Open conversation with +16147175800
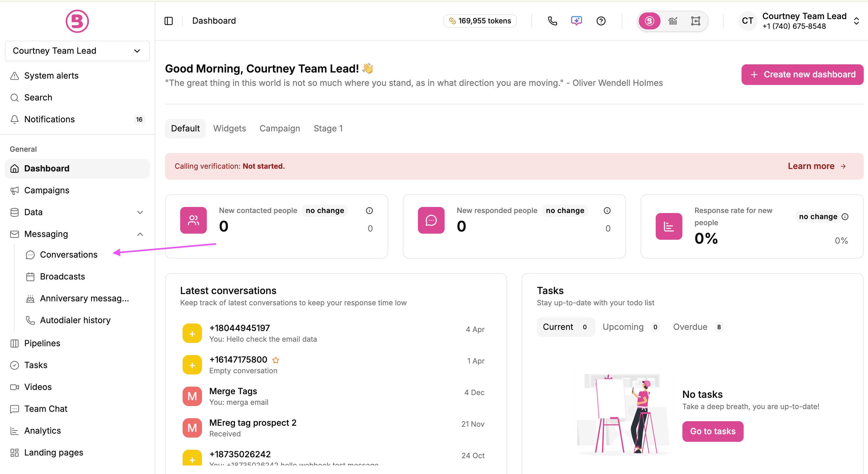868x474 pixels. [x=334, y=365]
